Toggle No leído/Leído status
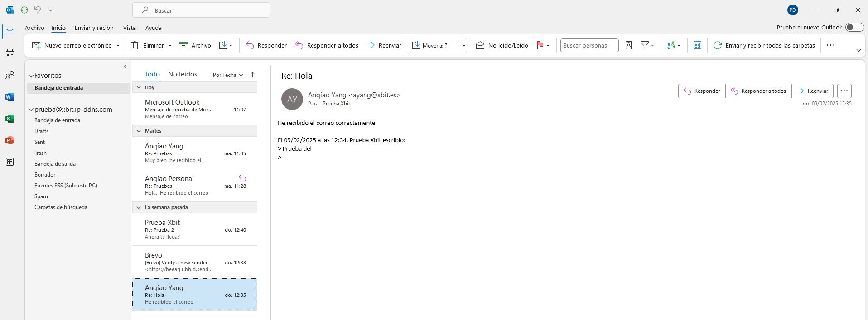Viewport: 868px width, 320px height. pos(502,45)
